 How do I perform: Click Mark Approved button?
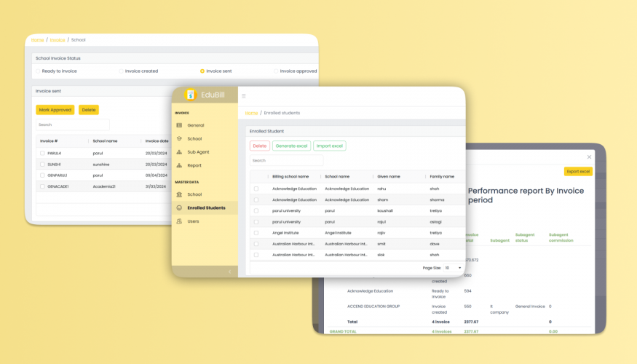tap(55, 110)
